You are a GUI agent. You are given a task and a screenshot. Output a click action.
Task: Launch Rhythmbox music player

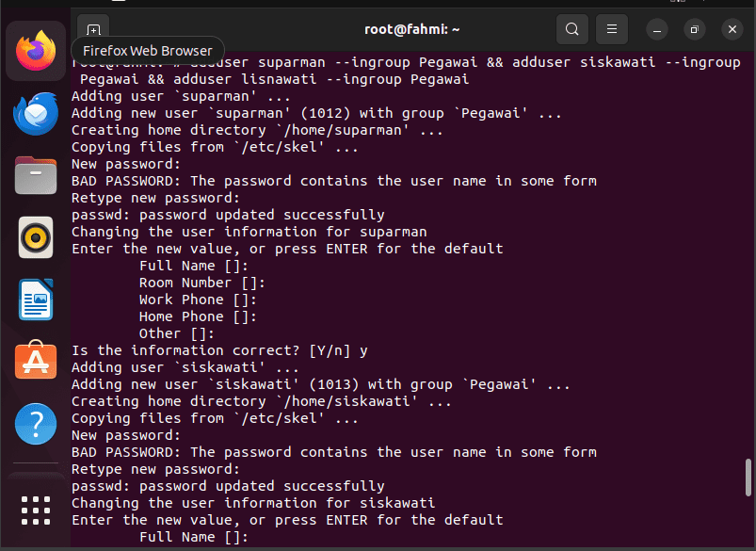[x=36, y=237]
